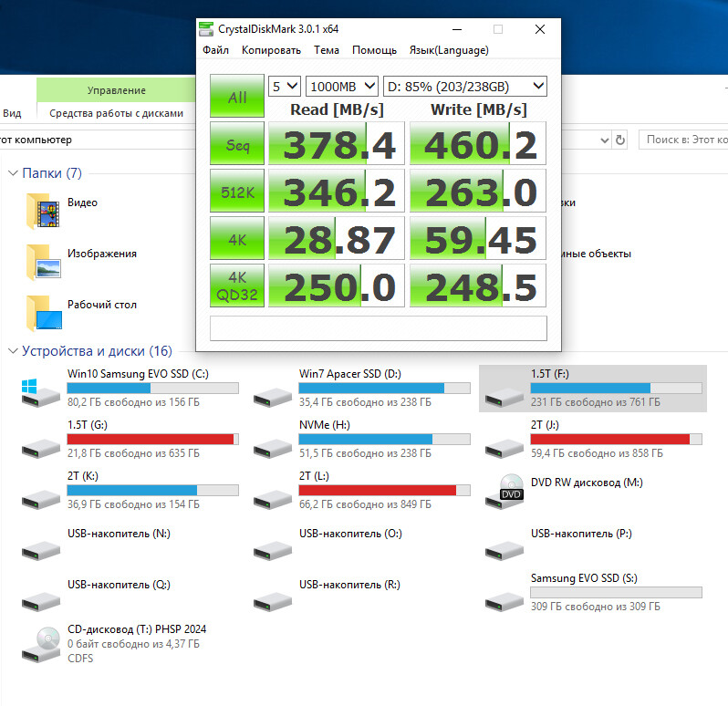728x706 pixels.
Task: Click the C: drive usage bar
Action: [x=152, y=388]
